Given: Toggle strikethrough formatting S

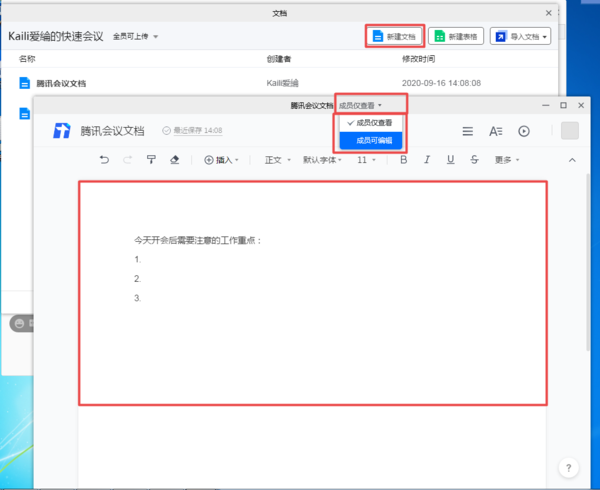Looking at the screenshot, I should [474, 159].
